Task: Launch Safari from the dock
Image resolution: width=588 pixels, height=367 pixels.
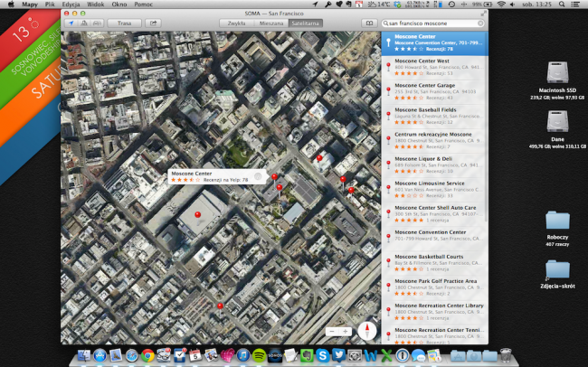Action: pos(131,355)
